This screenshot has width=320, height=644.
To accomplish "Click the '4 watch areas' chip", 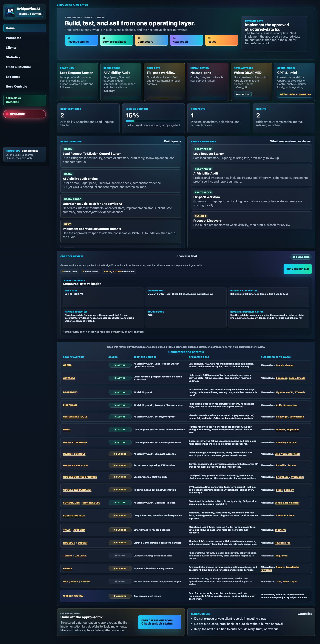I will pyautogui.click(x=90, y=272).
